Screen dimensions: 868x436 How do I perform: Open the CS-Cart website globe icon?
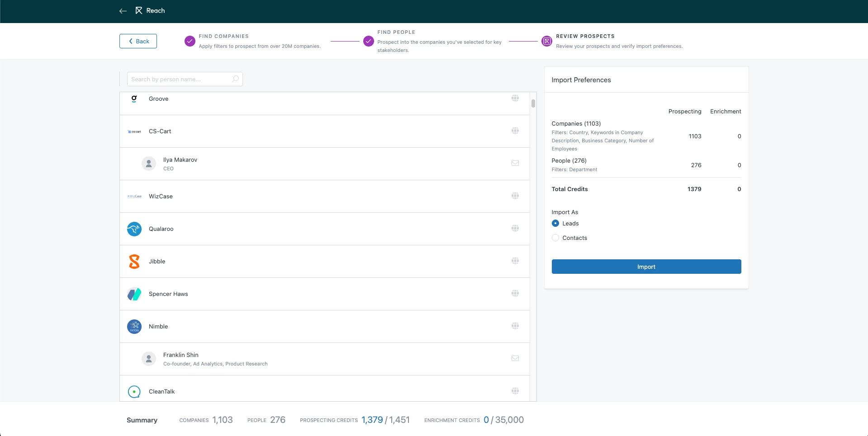[x=515, y=131]
